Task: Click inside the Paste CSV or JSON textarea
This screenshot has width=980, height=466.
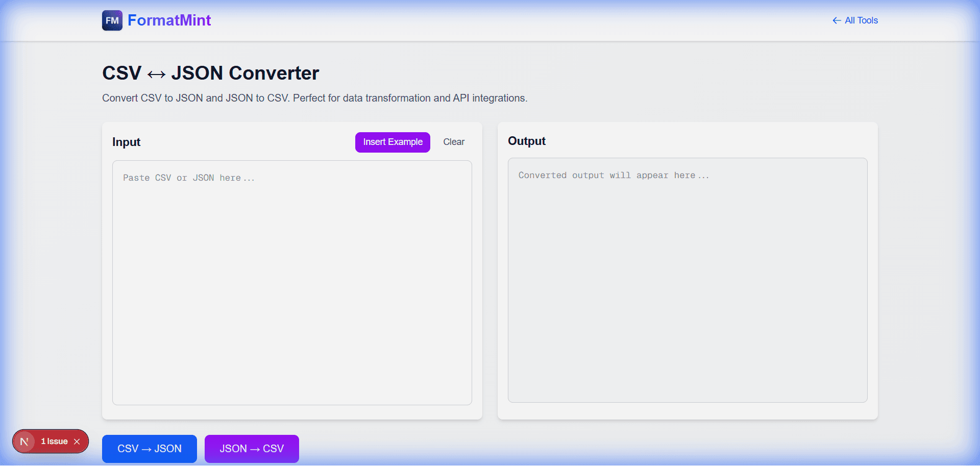Action: (291, 281)
